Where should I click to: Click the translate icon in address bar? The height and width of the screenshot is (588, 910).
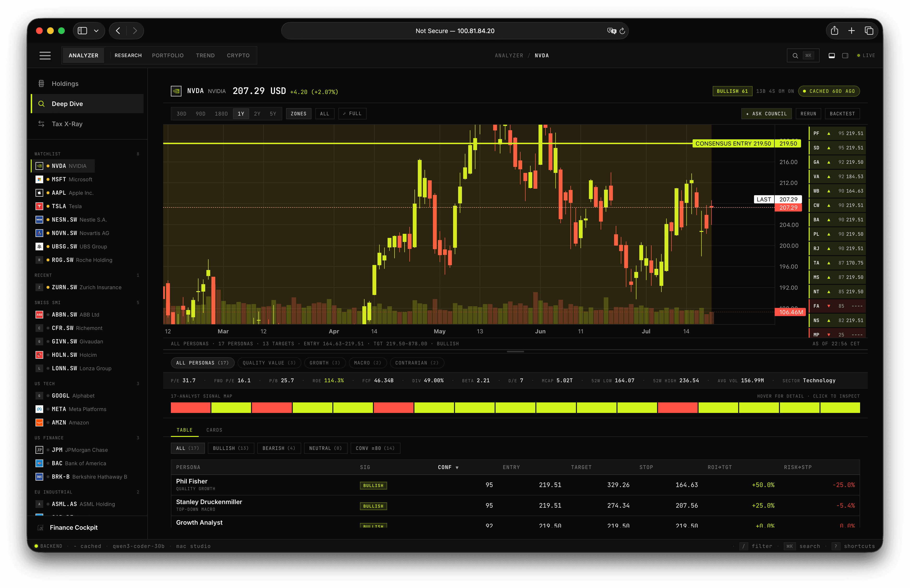pyautogui.click(x=611, y=31)
